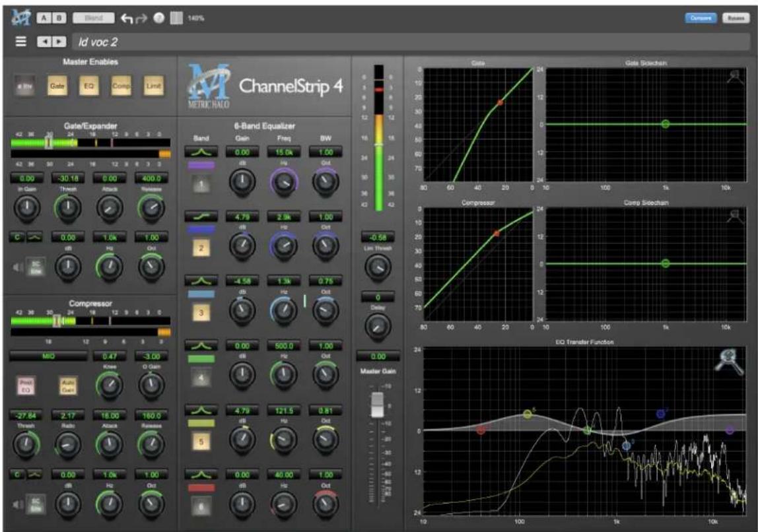Click the spectrum analyzer icon in EQ Transfer Function
The height and width of the screenshot is (532, 758).
729,362
